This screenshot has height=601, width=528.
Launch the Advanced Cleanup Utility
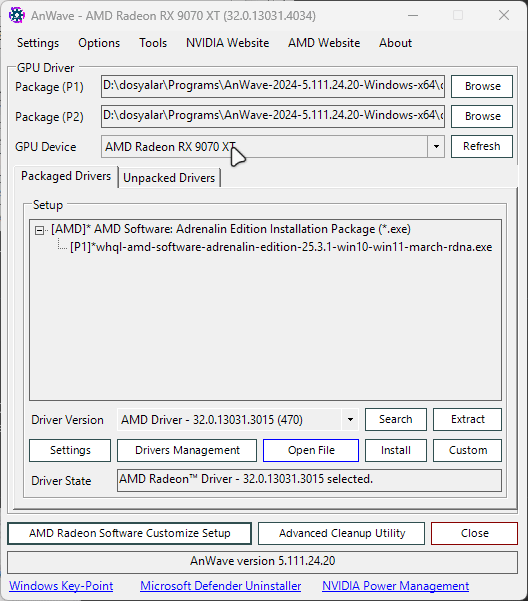coord(341,533)
